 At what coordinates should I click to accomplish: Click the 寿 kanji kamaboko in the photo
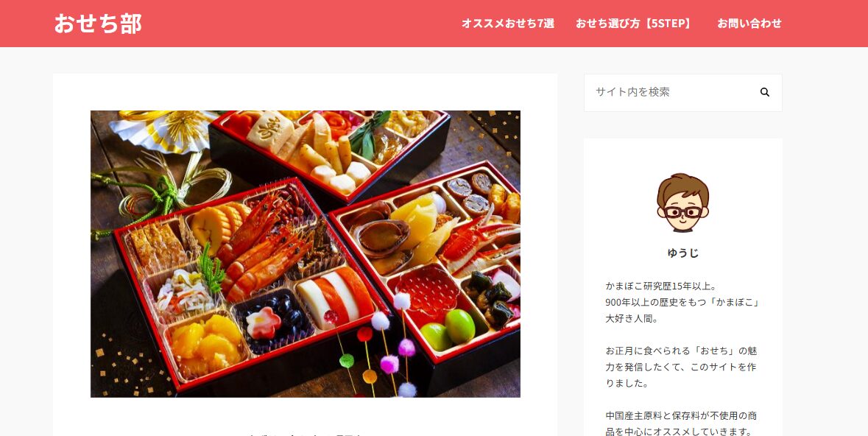tap(271, 132)
